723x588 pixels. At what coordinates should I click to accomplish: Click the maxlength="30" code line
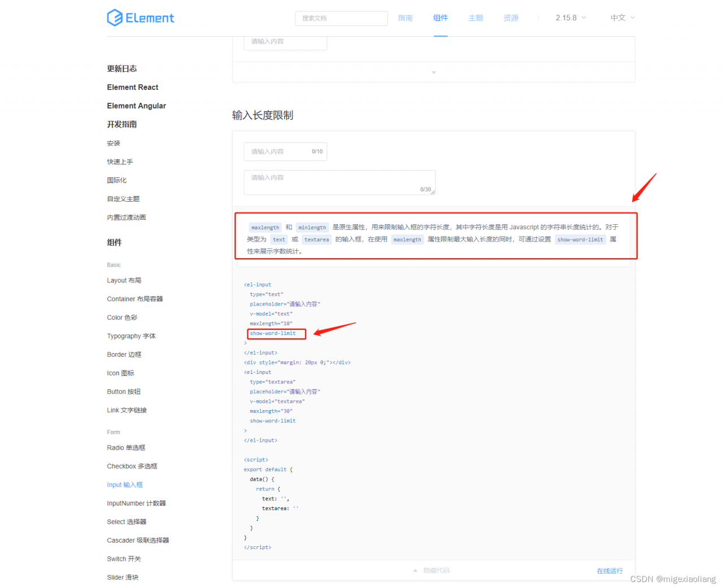tap(271, 411)
